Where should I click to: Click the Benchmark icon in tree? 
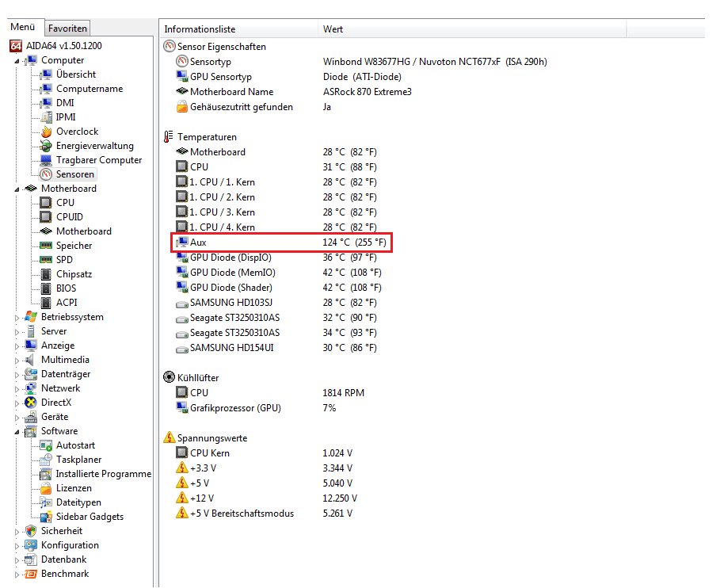(31, 574)
